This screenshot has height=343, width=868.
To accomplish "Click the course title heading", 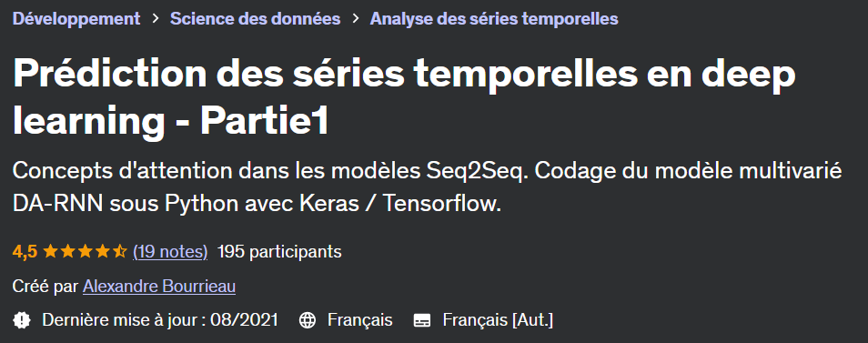I will (x=404, y=98).
